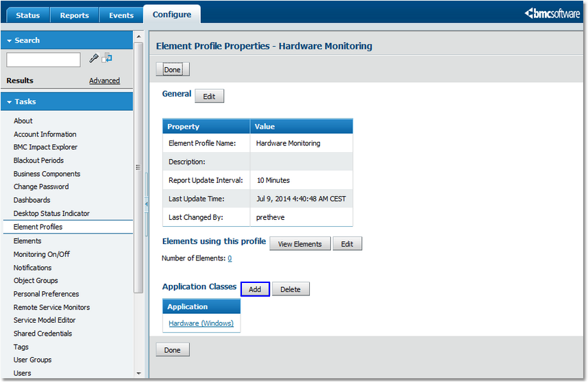This screenshot has width=588, height=383.
Task: Click the Hardware Monitoring value cell
Action: (302, 143)
